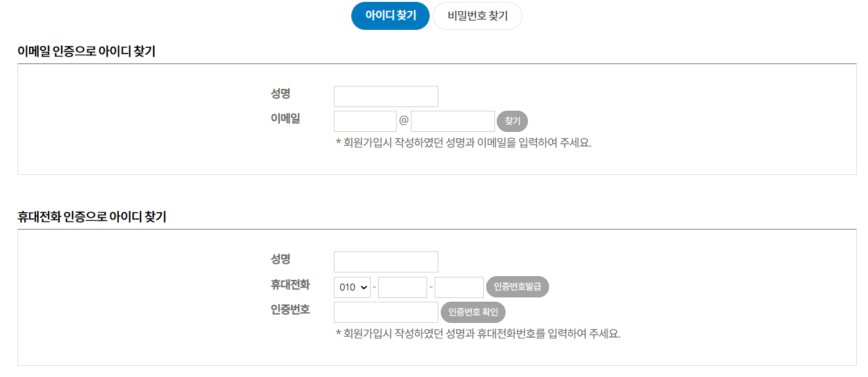Viewport: 868px width, 377px height.
Task: Switch to the 아이디 찾기 tab
Action: [x=390, y=16]
